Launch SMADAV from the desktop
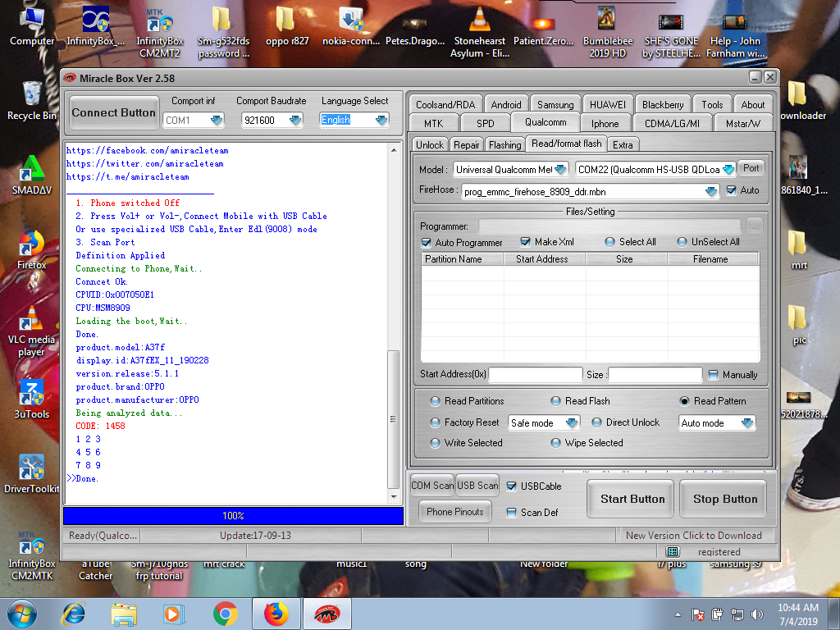 (32, 176)
